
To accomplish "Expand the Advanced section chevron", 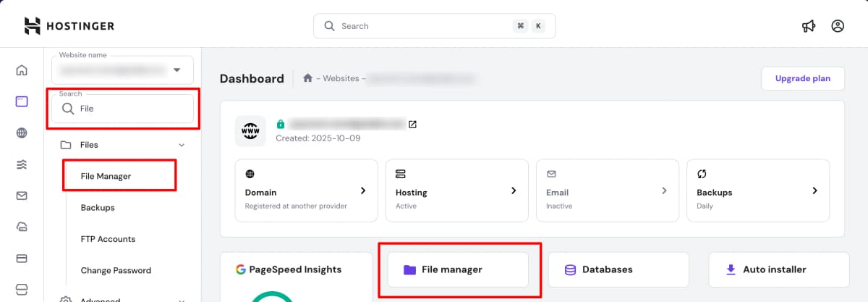I will click(x=182, y=300).
